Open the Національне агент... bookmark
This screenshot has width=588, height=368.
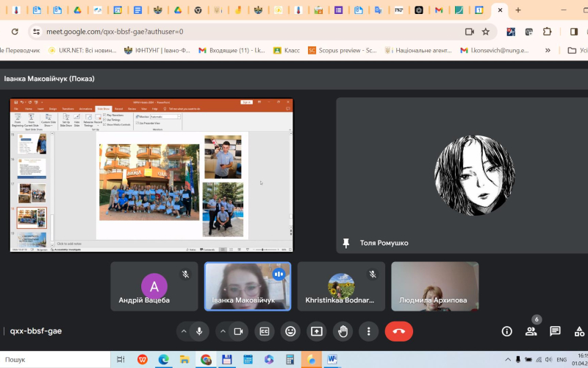417,50
